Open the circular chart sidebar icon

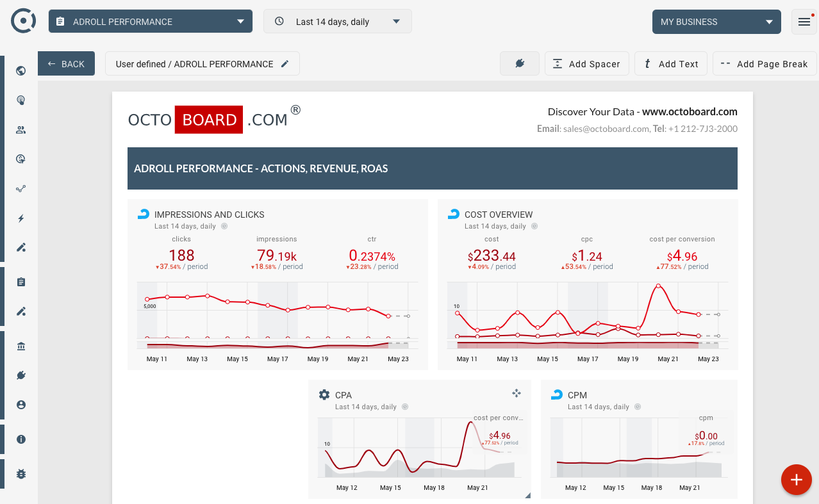tap(21, 159)
